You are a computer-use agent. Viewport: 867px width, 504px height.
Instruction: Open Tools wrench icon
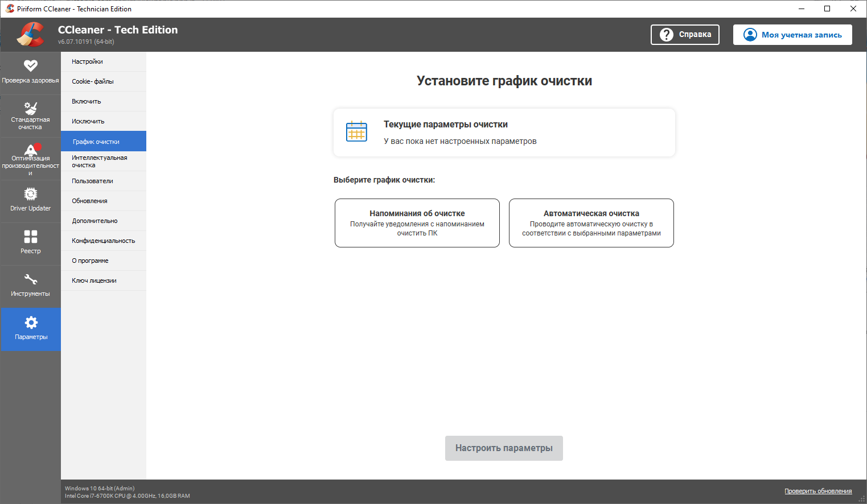[x=31, y=279]
